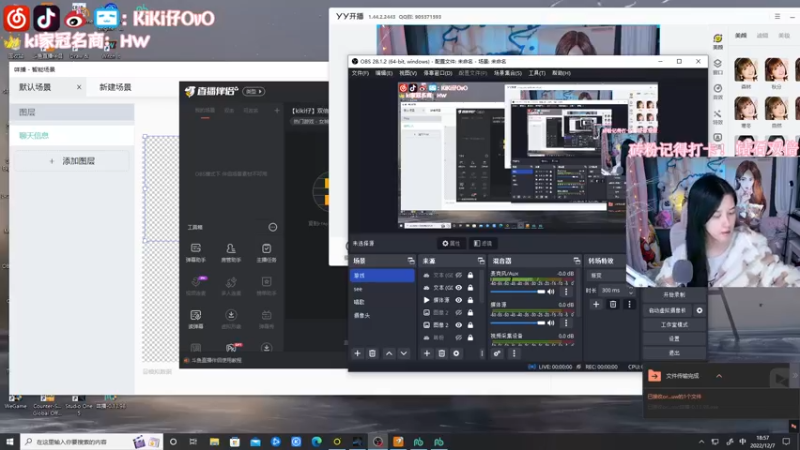This screenshot has height=450, width=800.
Task: Switch to 新建场景 tab in scene window
Action: click(x=115, y=87)
